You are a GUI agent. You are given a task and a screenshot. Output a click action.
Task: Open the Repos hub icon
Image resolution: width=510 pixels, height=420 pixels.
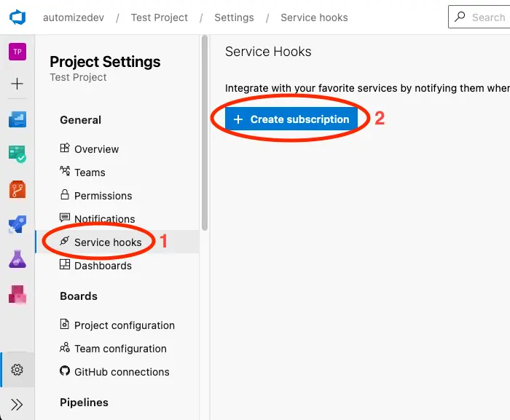click(17, 189)
